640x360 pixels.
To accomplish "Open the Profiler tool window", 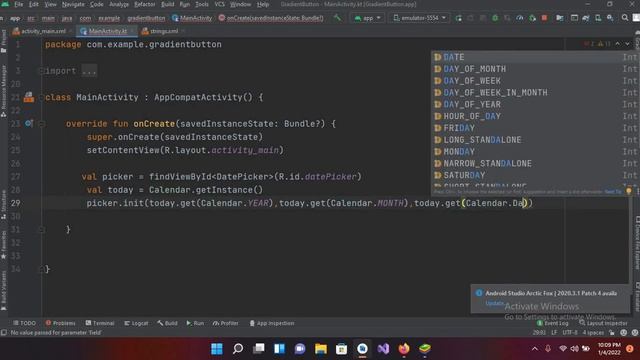I will click(225, 323).
